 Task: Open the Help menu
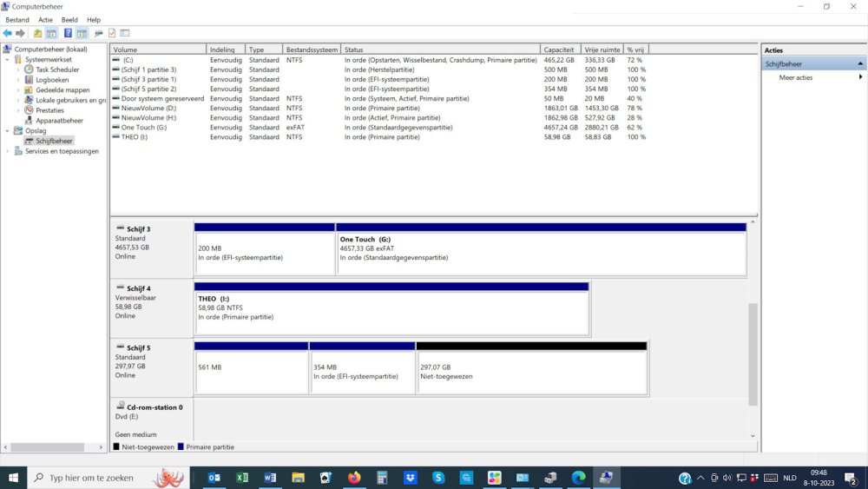coord(94,19)
